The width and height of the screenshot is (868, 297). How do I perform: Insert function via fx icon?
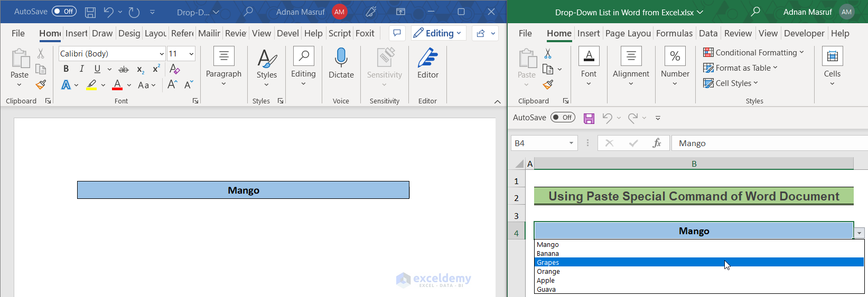[x=657, y=143]
